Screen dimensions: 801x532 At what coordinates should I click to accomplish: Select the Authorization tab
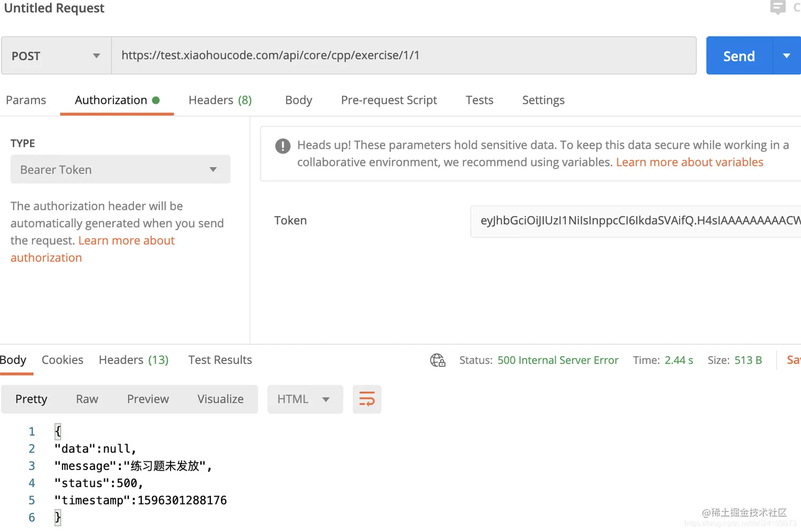117,100
